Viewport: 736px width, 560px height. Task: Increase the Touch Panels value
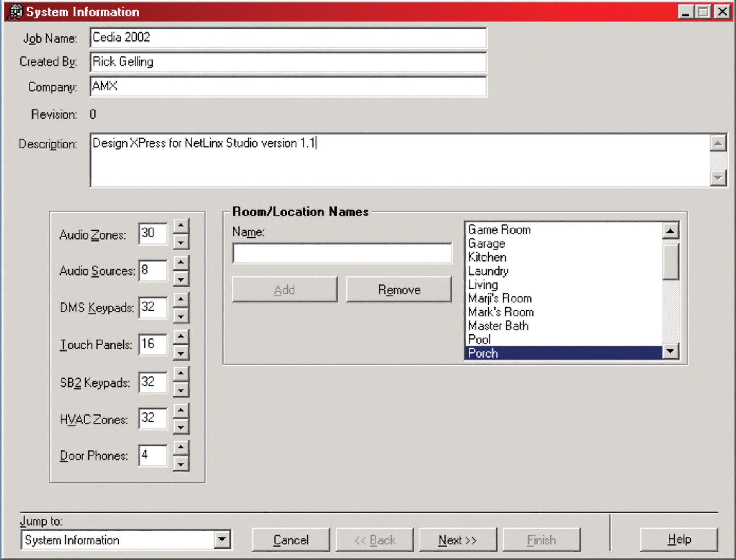181,336
